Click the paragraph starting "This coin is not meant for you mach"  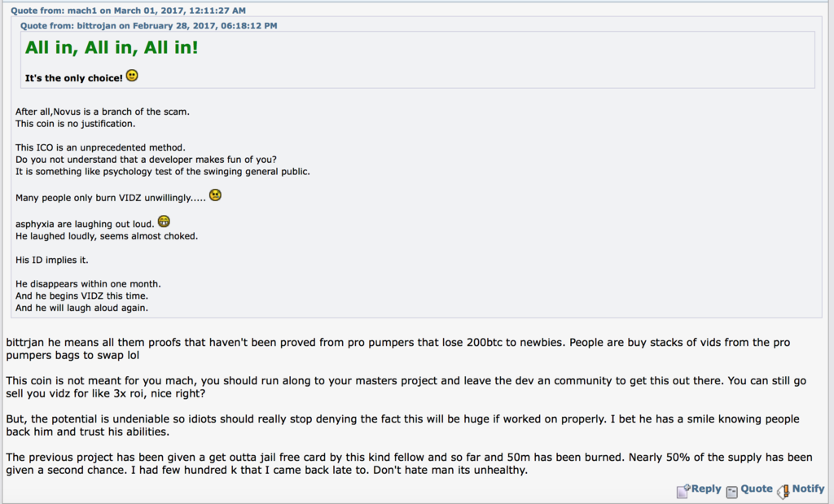406,387
